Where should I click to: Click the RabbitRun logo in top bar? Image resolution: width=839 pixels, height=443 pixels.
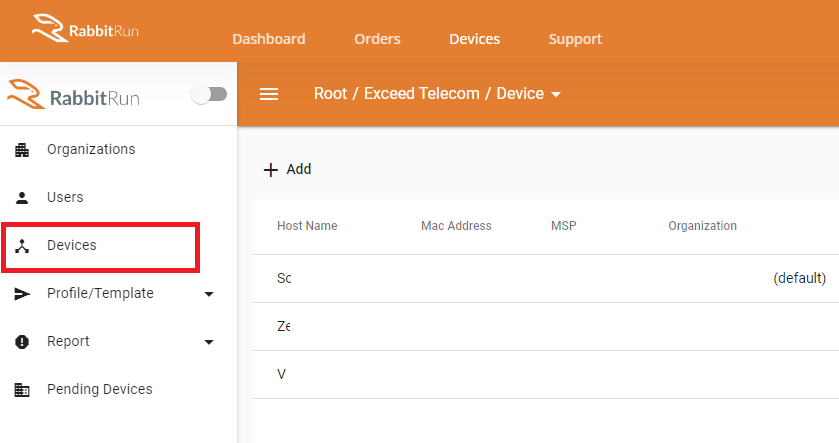point(85,29)
